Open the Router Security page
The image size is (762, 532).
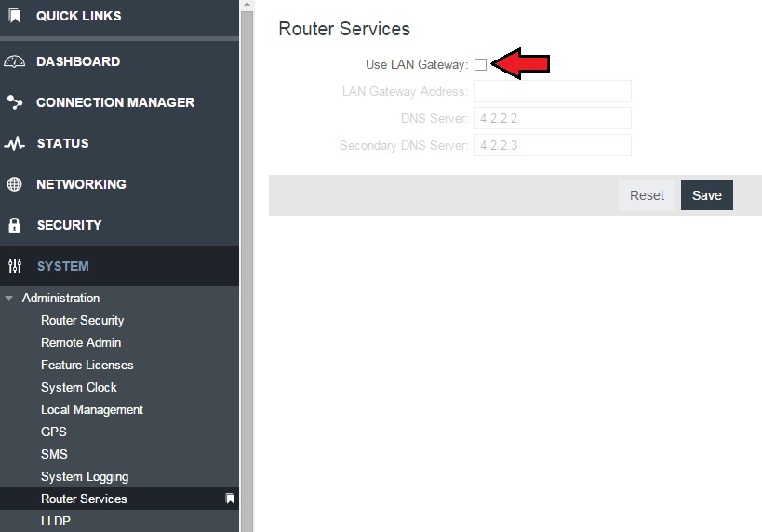pyautogui.click(x=82, y=321)
